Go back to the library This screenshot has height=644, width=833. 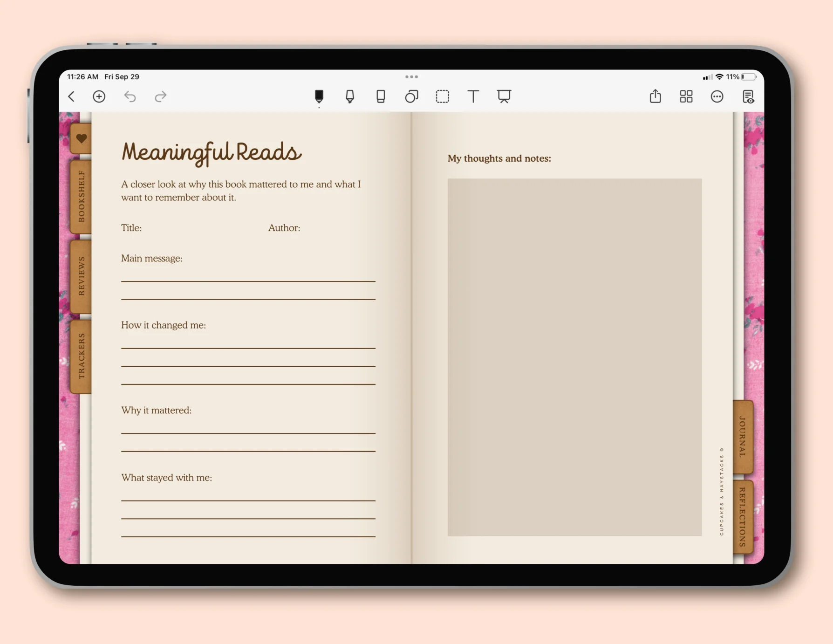(71, 96)
